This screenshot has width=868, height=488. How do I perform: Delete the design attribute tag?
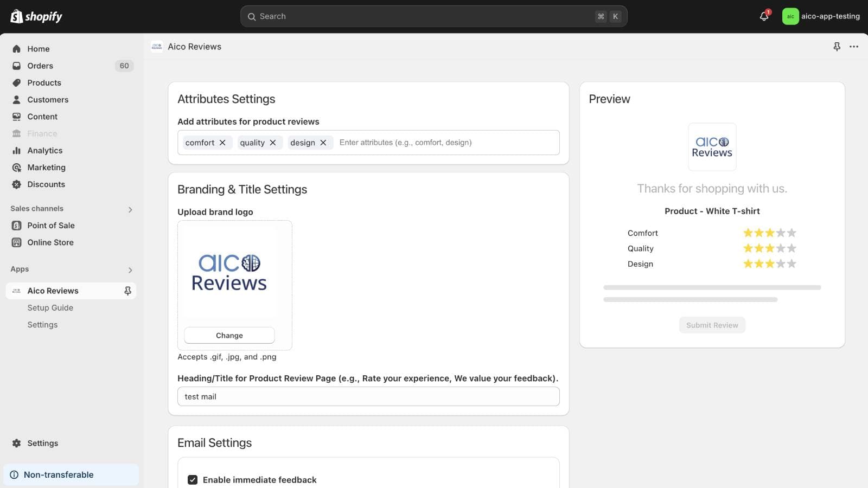tap(323, 143)
